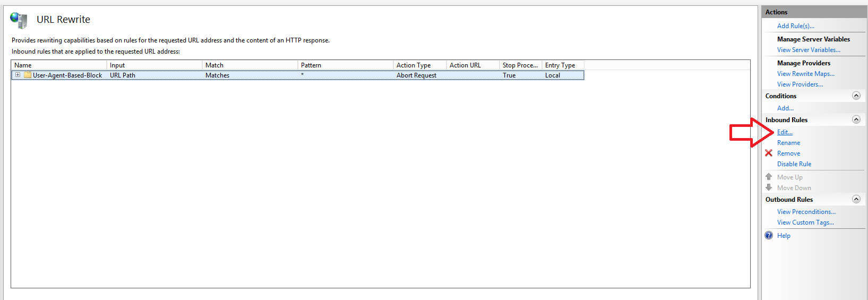The width and height of the screenshot is (868, 300).
Task: Collapse the Inbound Rules section chevron
Action: coord(856,119)
